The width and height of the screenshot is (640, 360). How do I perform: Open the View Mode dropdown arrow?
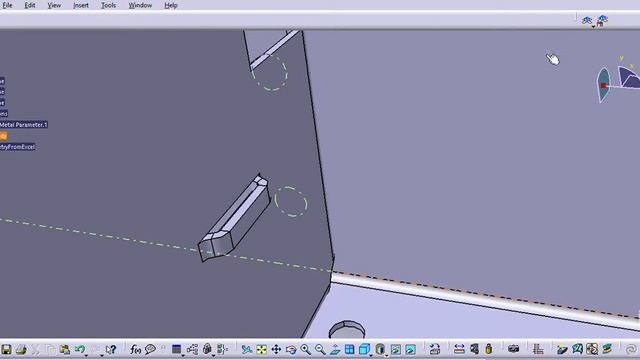point(387,356)
